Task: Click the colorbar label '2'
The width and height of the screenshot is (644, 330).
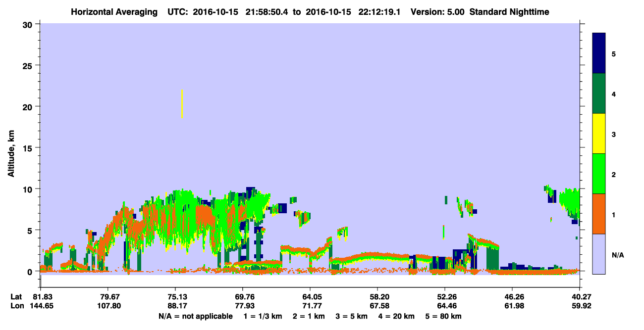Action: click(614, 174)
